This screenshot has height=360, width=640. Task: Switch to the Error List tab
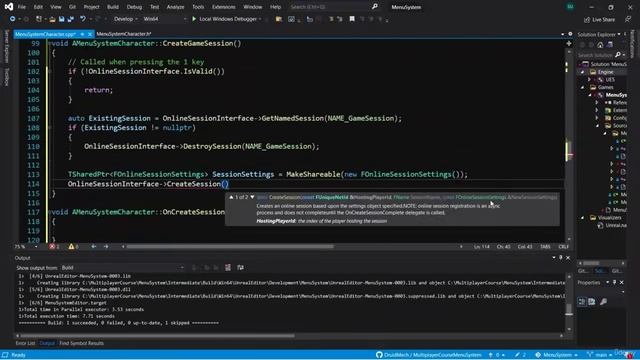(x=25, y=343)
